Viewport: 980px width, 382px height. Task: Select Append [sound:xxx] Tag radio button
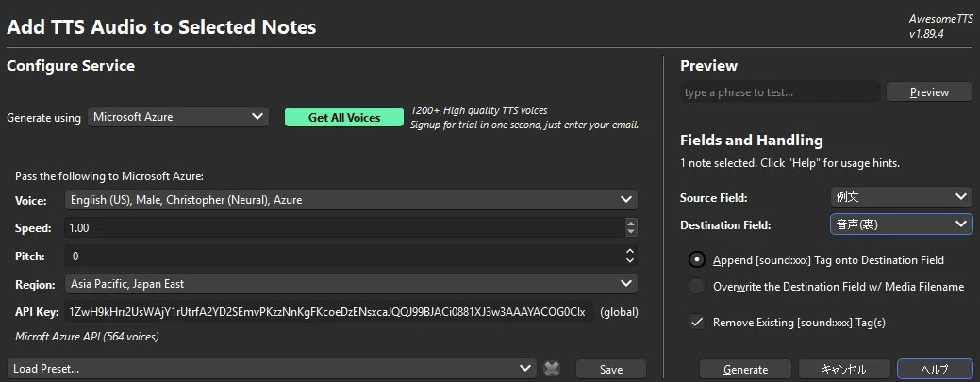[697, 260]
